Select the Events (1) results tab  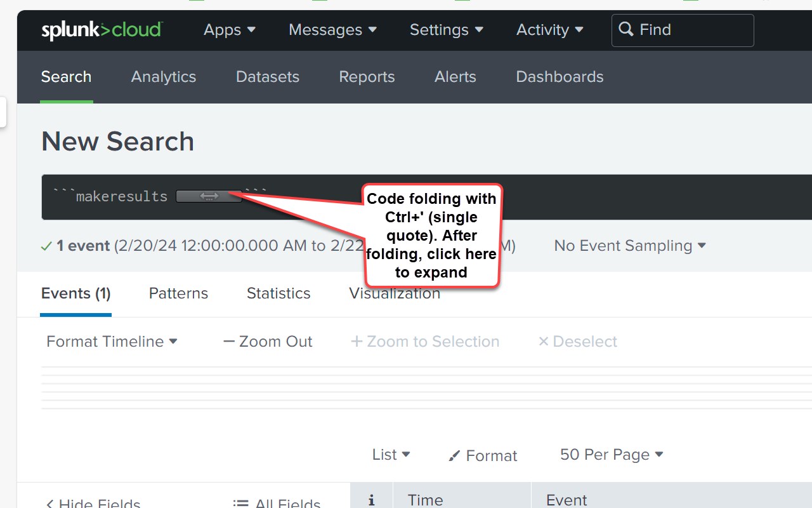pos(76,293)
